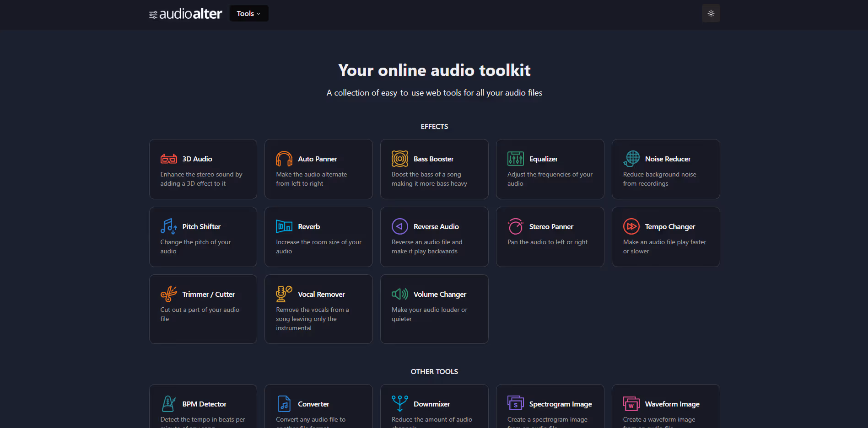Click 'Increase the room size of your' text
The image size is (868, 428).
click(x=318, y=242)
